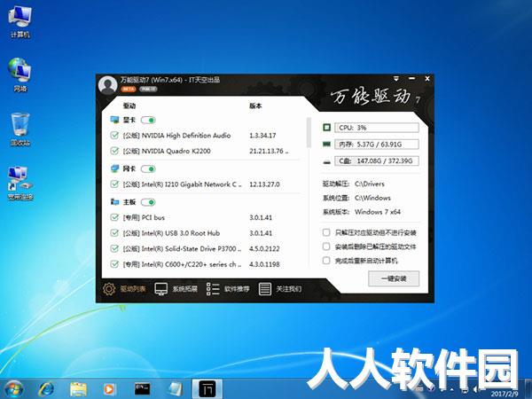This screenshot has width=532, height=399.
Task: Uncheck NVIDIA High Definition Audio driver
Action: [114, 136]
